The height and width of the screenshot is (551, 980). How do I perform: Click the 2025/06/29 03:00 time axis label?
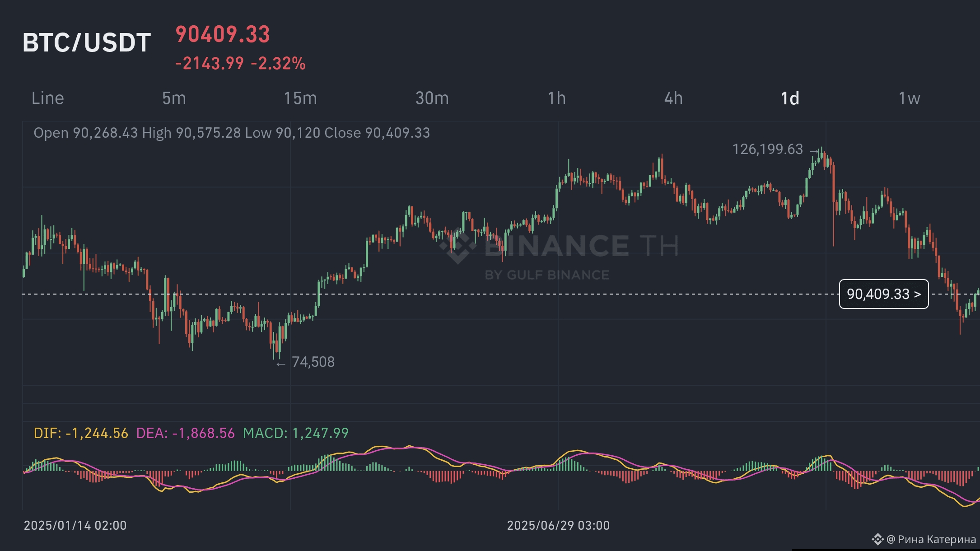click(558, 525)
